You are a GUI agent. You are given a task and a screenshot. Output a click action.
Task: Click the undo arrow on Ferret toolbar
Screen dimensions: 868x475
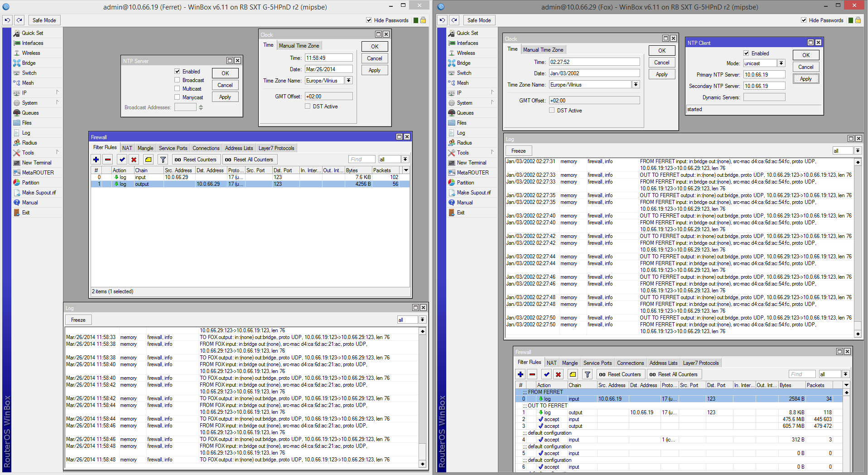7,20
